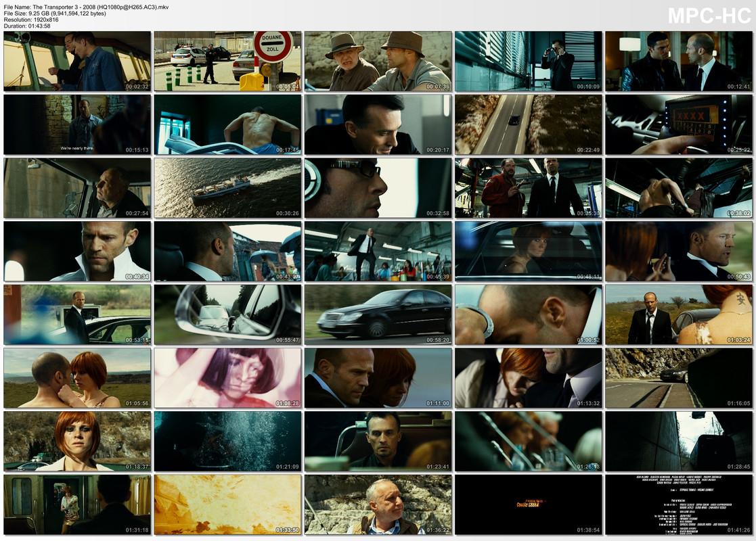This screenshot has width=756, height=541.
Task: Select the frame timestamped 00:12:41
Action: [x=679, y=61]
